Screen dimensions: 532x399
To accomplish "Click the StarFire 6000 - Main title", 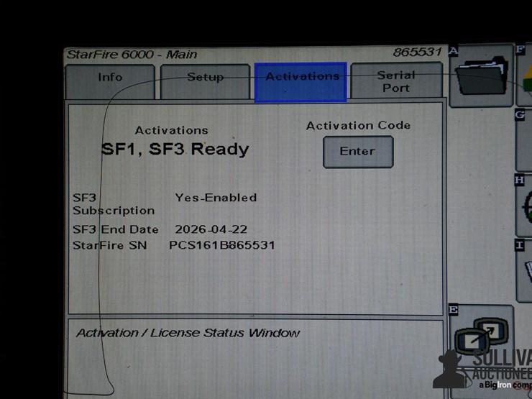I will pos(132,55).
